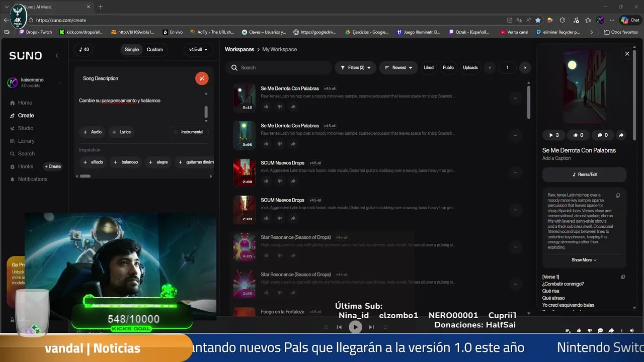Viewport: 644px width, 362px height.
Task: Dislike the 2:12 Se Me Derrota Con Palabras song
Action: [280, 107]
